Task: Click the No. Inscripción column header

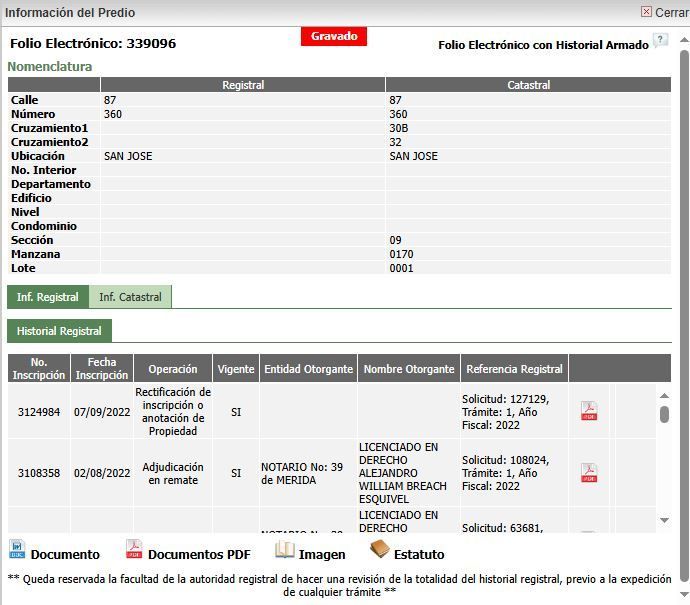Action: pos(39,368)
